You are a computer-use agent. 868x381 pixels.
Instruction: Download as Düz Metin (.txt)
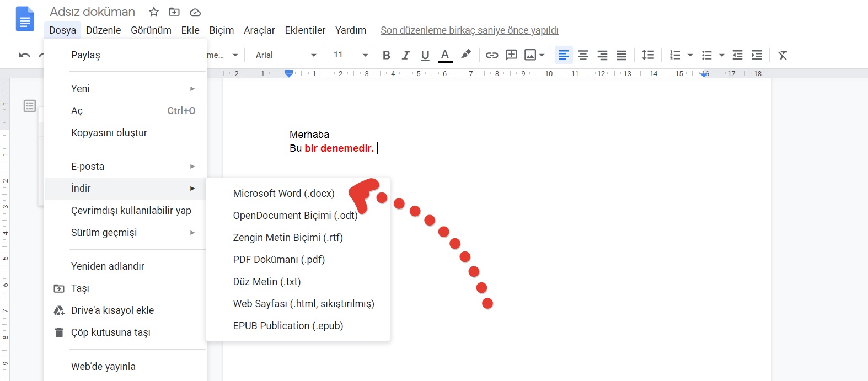coord(298,282)
